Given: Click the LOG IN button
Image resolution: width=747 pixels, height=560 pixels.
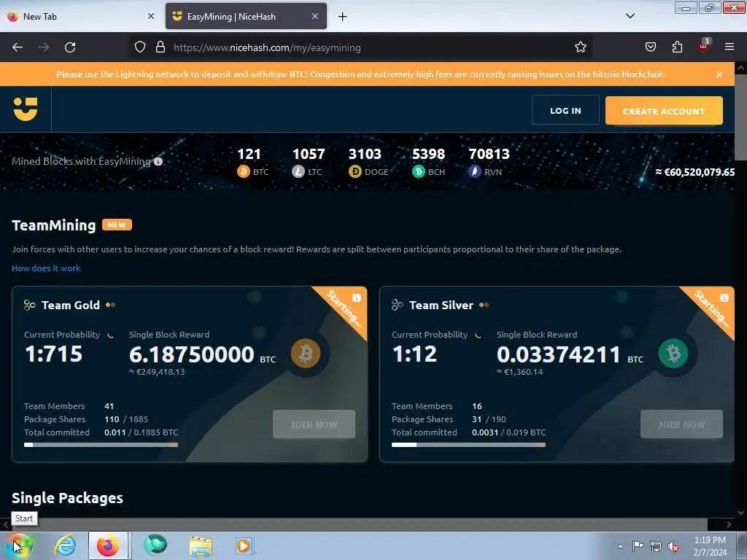Looking at the screenshot, I should (565, 111).
